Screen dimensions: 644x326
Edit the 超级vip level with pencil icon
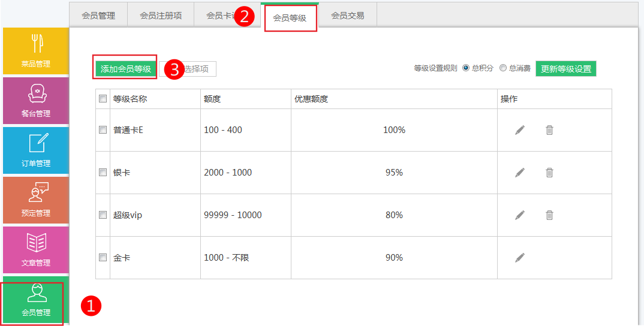point(519,215)
